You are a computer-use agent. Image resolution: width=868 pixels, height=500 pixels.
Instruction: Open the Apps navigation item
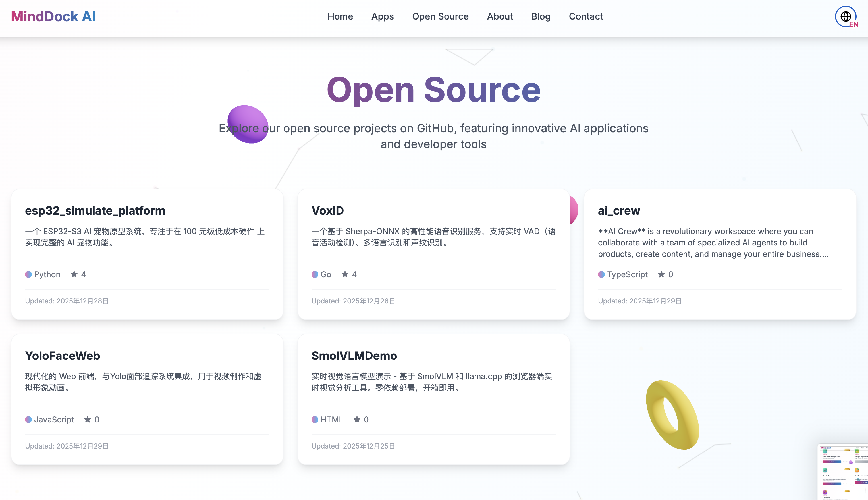382,16
